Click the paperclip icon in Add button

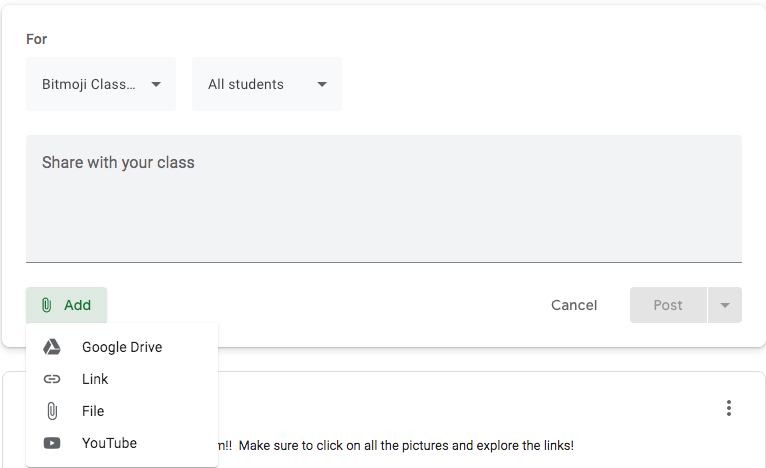click(46, 305)
